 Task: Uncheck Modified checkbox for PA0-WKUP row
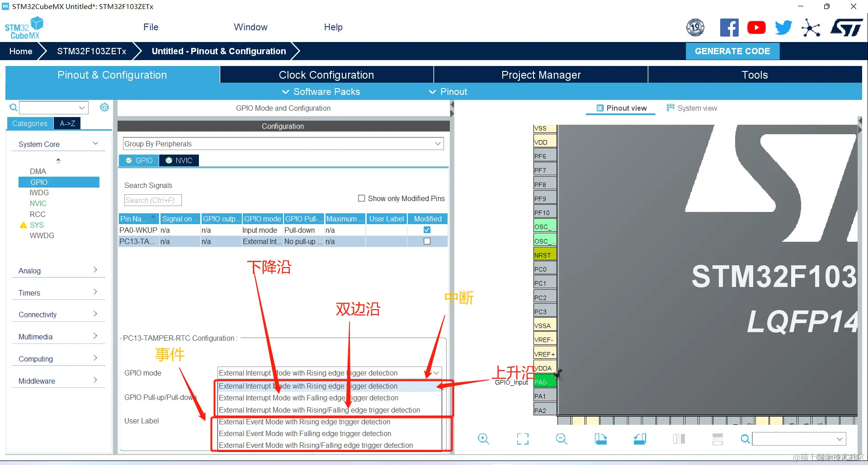pos(427,230)
